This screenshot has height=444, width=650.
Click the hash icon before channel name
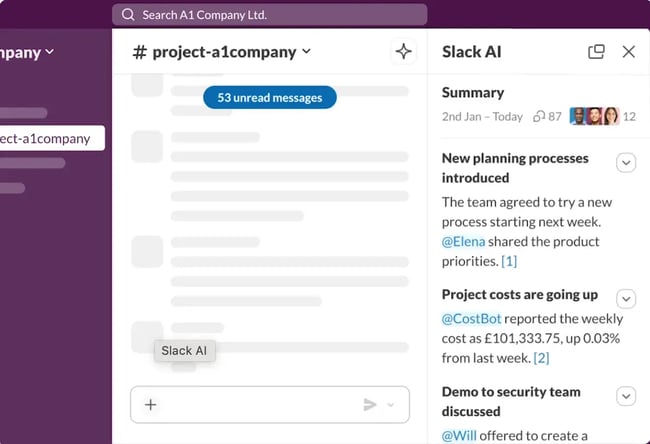(x=139, y=52)
